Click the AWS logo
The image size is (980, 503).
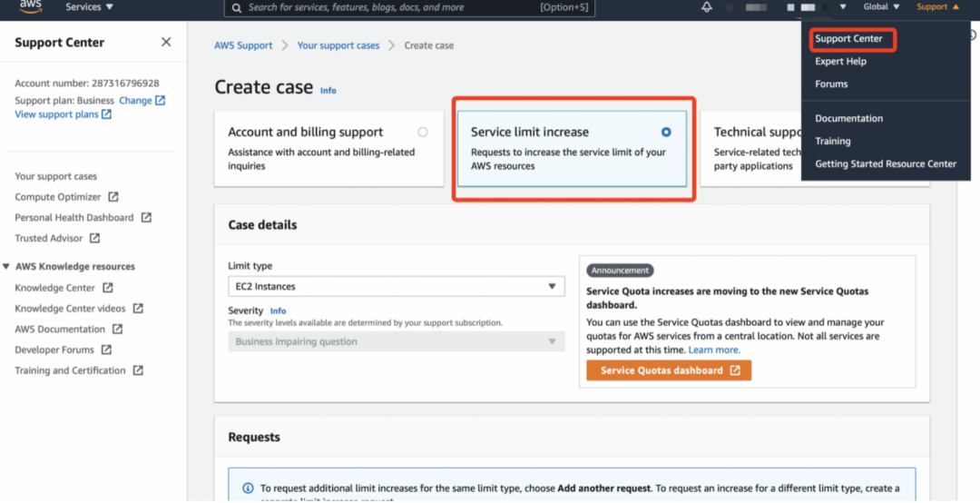click(x=30, y=7)
